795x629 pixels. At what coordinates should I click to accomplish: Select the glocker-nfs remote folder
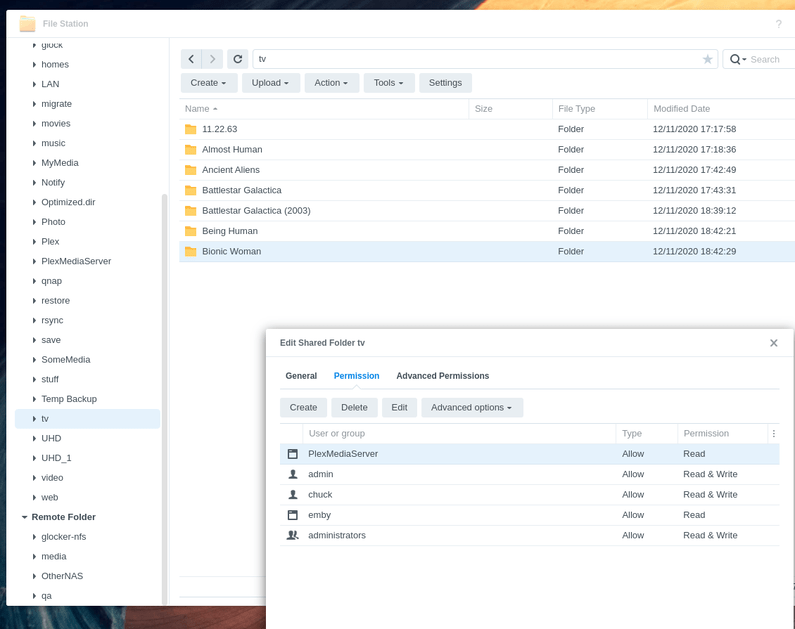64,537
